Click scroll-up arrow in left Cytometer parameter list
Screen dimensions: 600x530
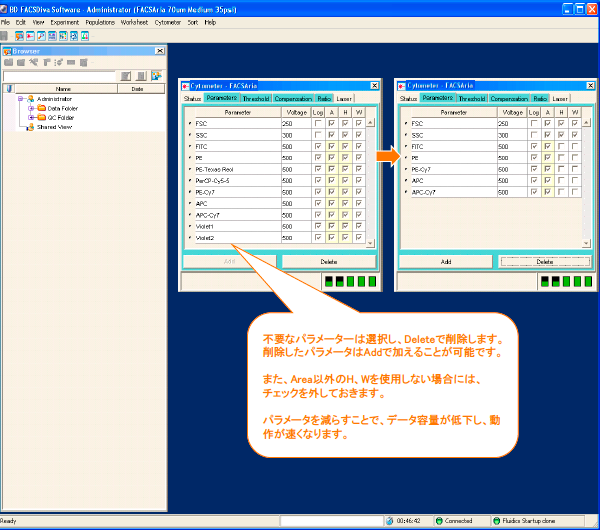370,122
